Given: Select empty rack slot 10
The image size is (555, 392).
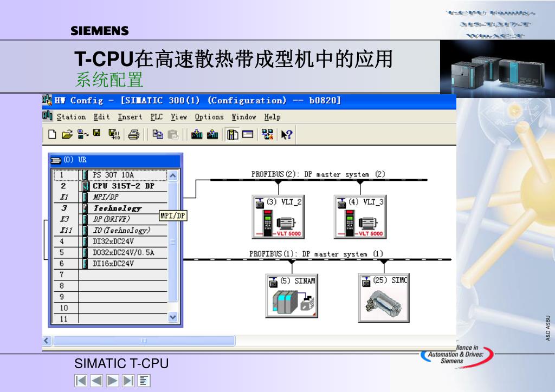Looking at the screenshot, I should click(x=110, y=308).
